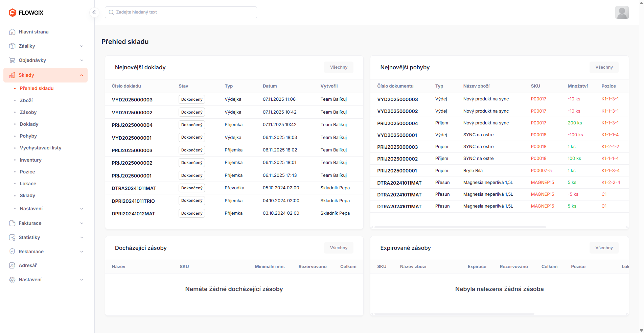The image size is (644, 333).
Task: Click the Adresář contacts icon
Action: (12, 265)
